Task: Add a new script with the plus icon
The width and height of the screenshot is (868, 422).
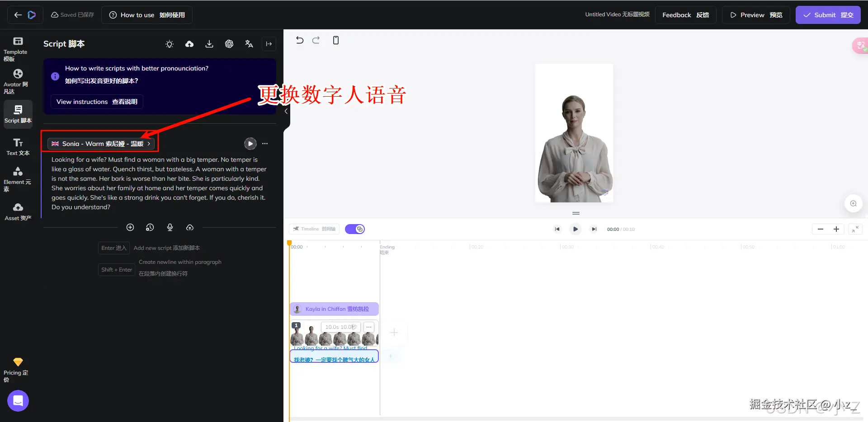Action: [x=130, y=227]
